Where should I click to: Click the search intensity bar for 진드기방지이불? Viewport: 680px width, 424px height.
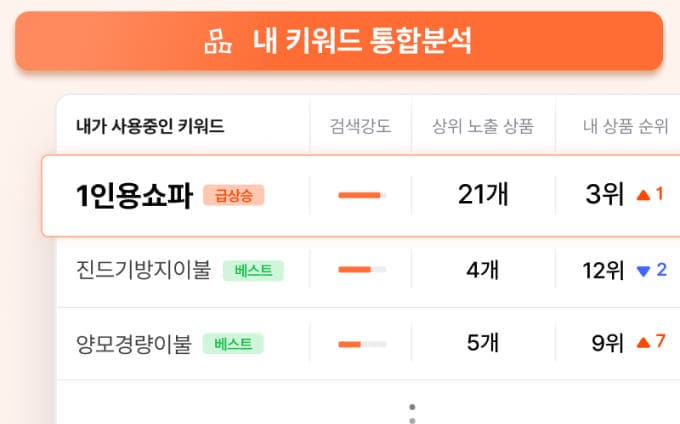point(362,270)
